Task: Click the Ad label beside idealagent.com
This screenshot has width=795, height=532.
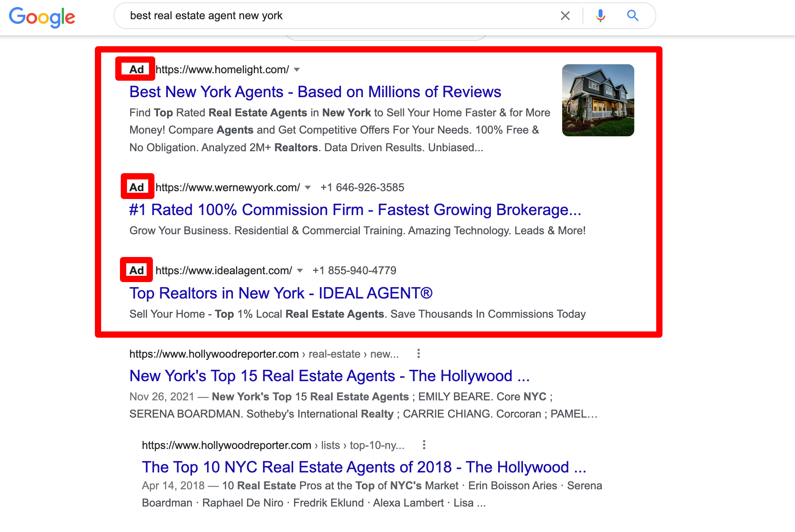Action: click(136, 270)
